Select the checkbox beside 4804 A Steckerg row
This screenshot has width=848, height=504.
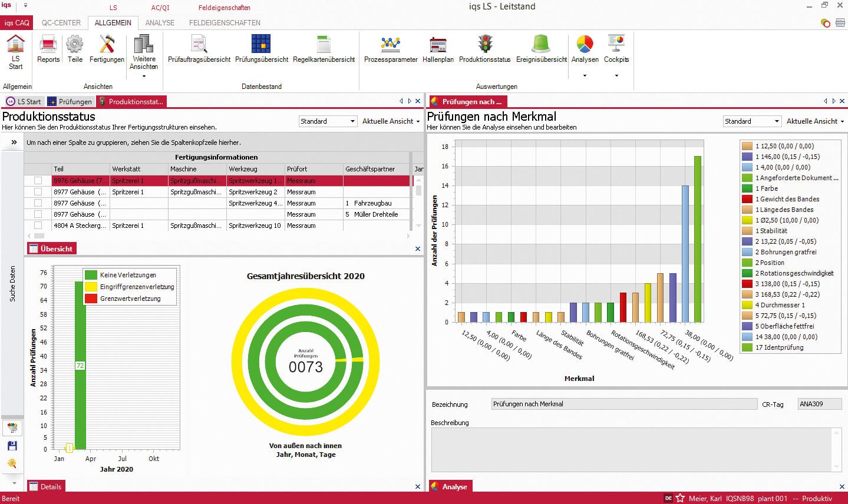tap(37, 225)
